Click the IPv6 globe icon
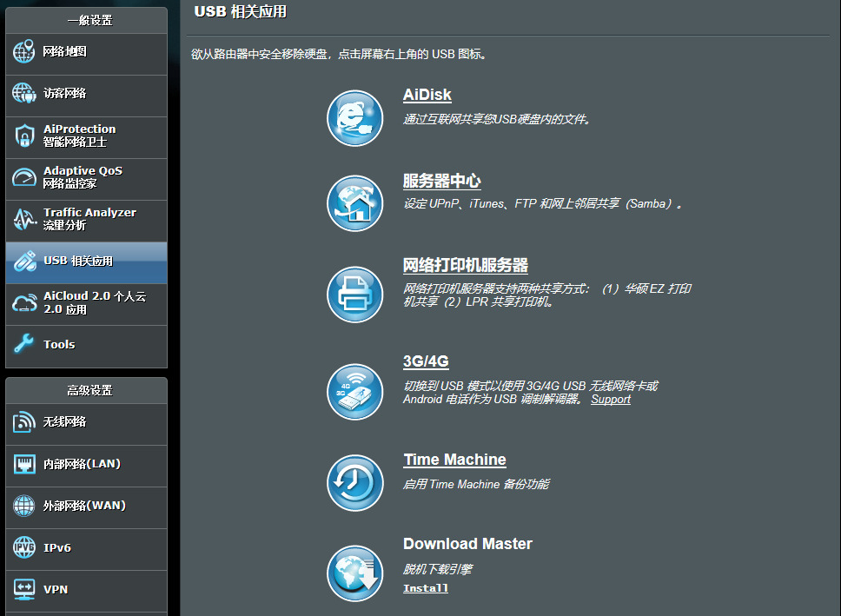The width and height of the screenshot is (841, 616). (24, 547)
